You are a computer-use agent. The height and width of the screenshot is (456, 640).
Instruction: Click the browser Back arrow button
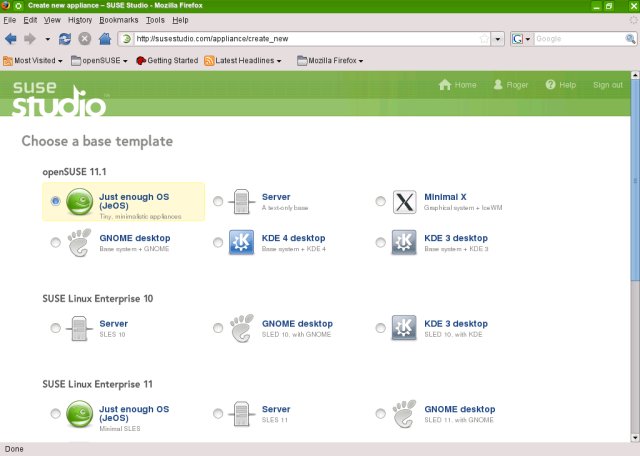11,39
